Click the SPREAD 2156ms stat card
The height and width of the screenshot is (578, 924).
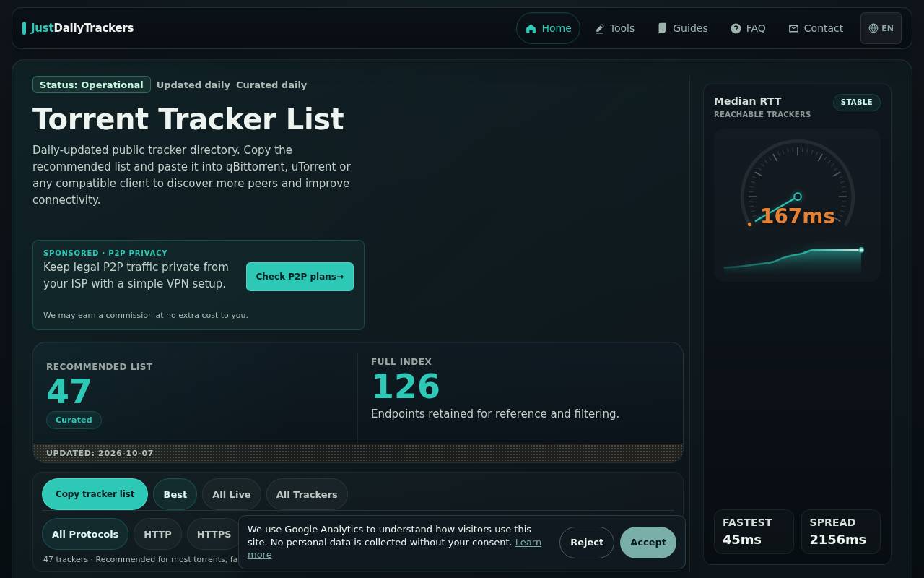click(840, 532)
